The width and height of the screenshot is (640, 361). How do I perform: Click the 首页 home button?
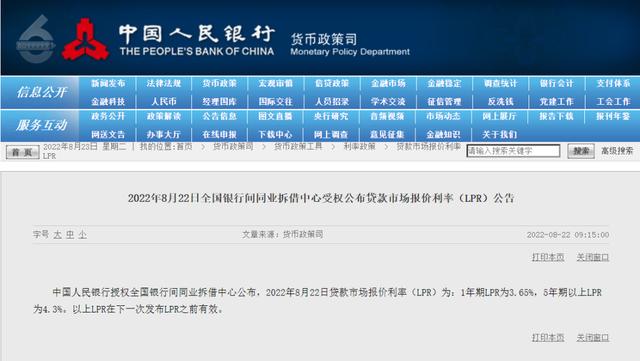point(22,152)
